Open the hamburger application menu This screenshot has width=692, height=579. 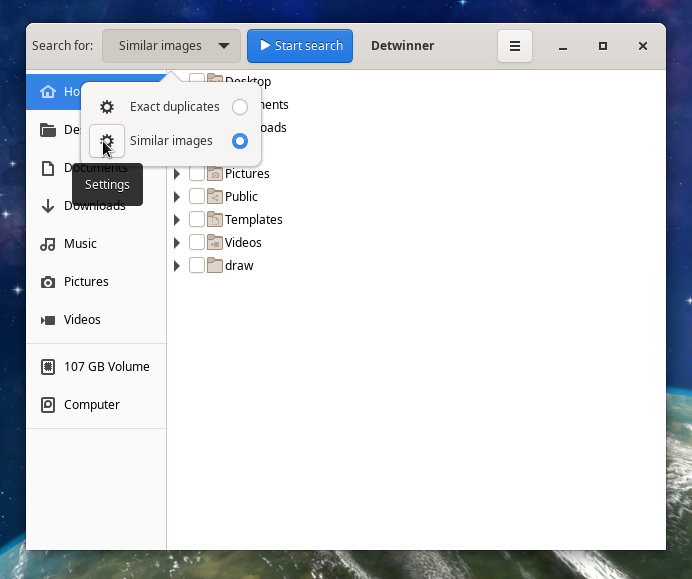pos(514,46)
